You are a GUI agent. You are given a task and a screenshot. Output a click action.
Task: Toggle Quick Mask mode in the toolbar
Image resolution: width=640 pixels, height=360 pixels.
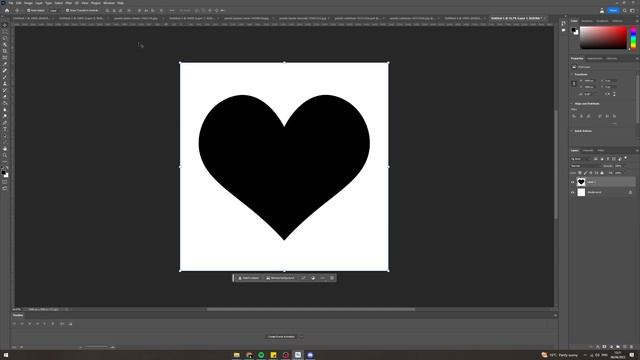(x=5, y=182)
